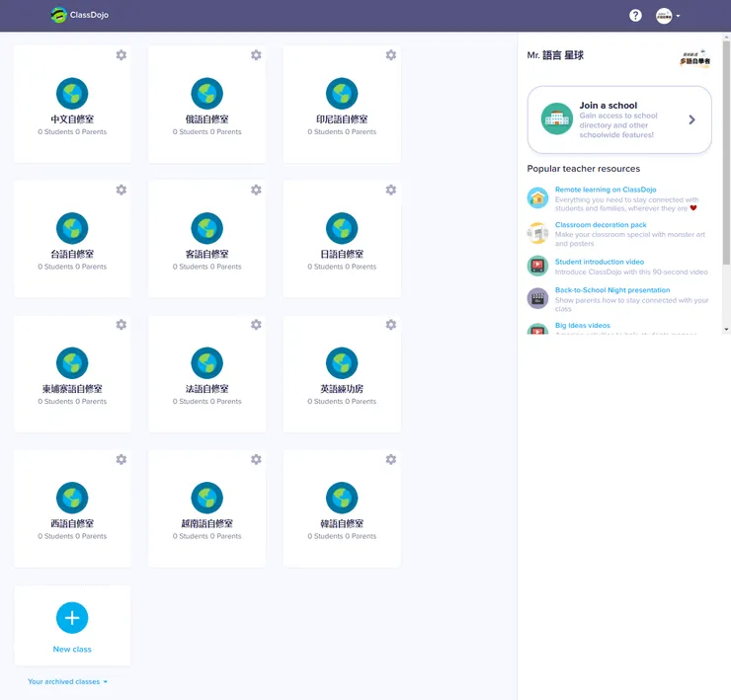The image size is (731, 700).
Task: Click the 多語自學者 profile image
Action: point(694,58)
